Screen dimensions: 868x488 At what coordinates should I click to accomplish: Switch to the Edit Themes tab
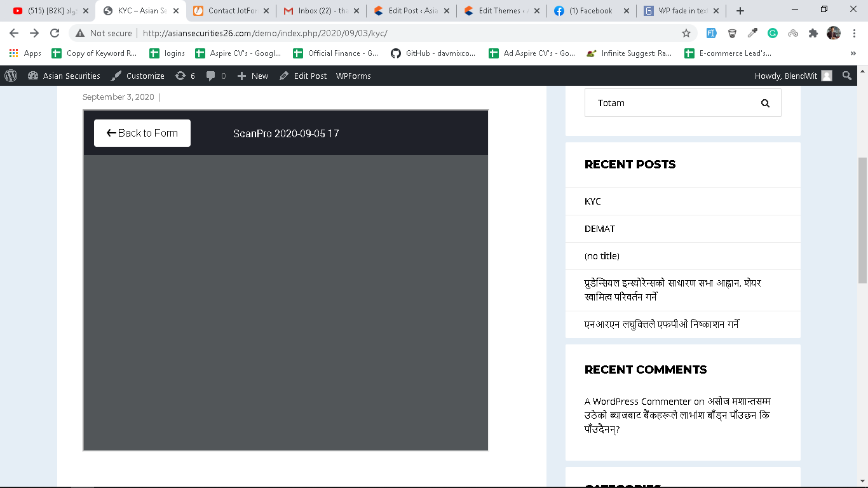tap(503, 11)
